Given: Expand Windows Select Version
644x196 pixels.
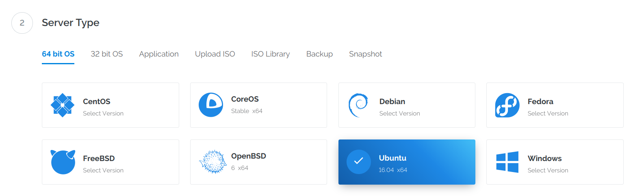Looking at the screenshot, I should (548, 170).
